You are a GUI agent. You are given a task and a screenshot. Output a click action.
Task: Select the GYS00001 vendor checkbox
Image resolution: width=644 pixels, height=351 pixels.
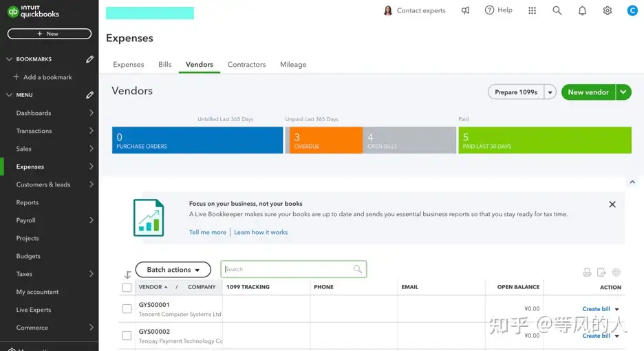click(127, 308)
